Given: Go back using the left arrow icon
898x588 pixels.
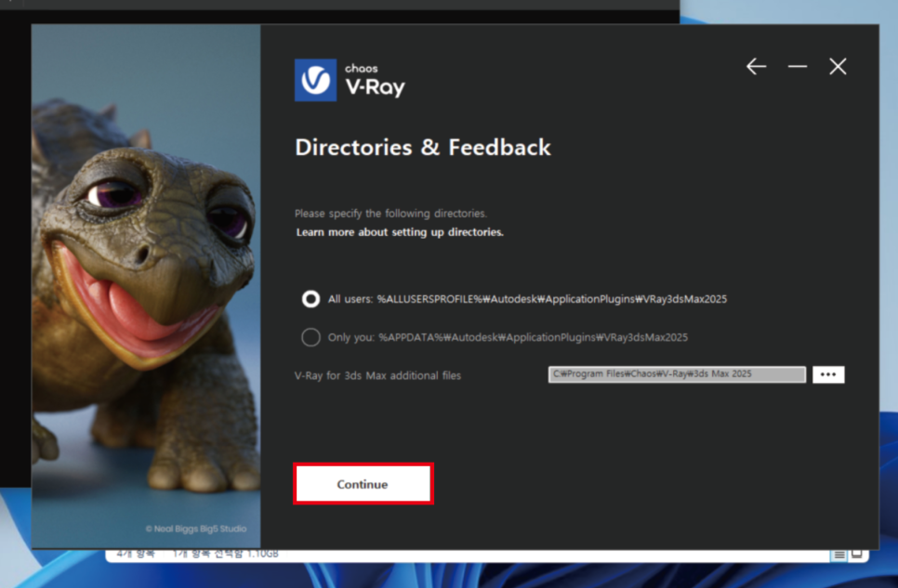Looking at the screenshot, I should (756, 66).
